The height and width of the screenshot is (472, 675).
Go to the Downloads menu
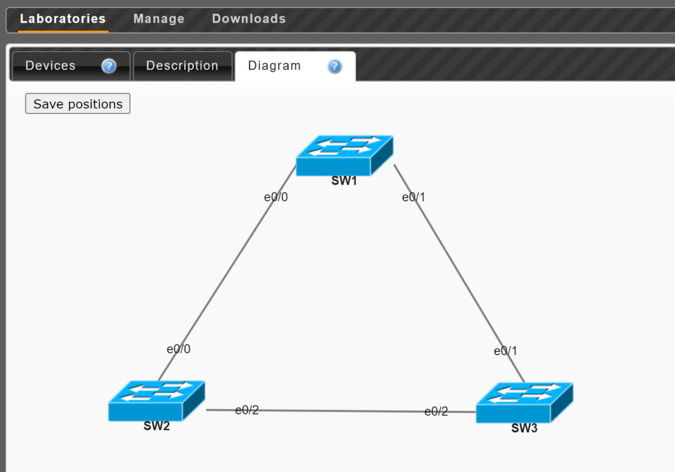point(249,19)
